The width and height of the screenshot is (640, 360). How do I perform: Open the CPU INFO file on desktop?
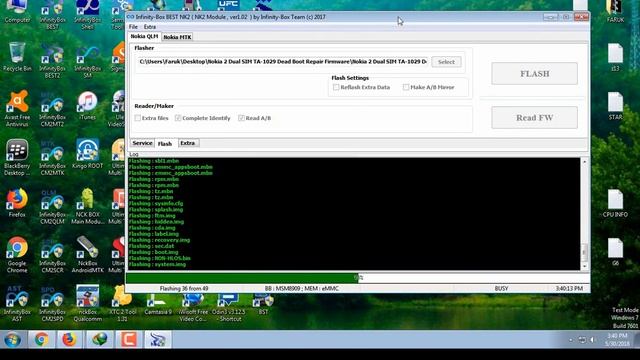pyautogui.click(x=615, y=203)
